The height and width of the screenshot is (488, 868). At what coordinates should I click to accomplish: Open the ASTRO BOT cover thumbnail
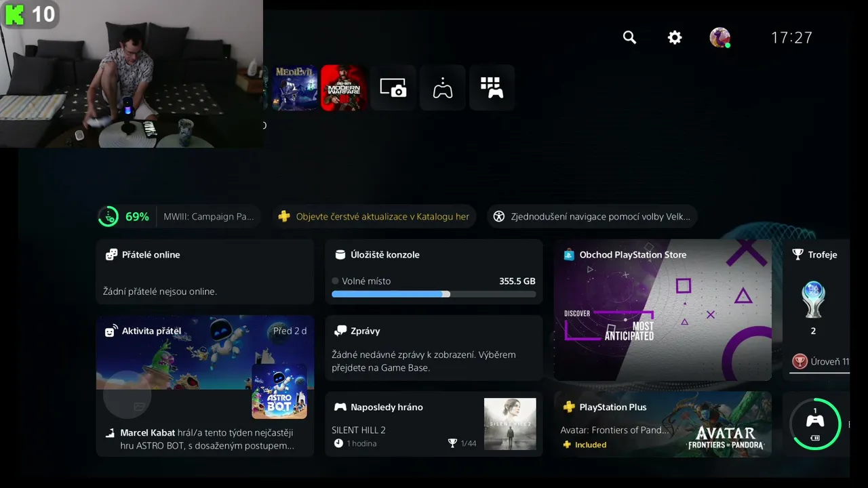(x=279, y=391)
